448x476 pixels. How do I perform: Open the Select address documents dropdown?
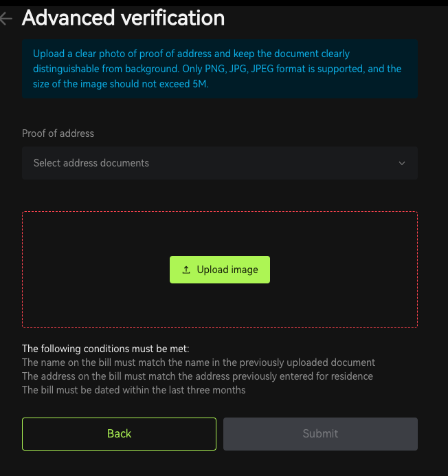(x=220, y=163)
